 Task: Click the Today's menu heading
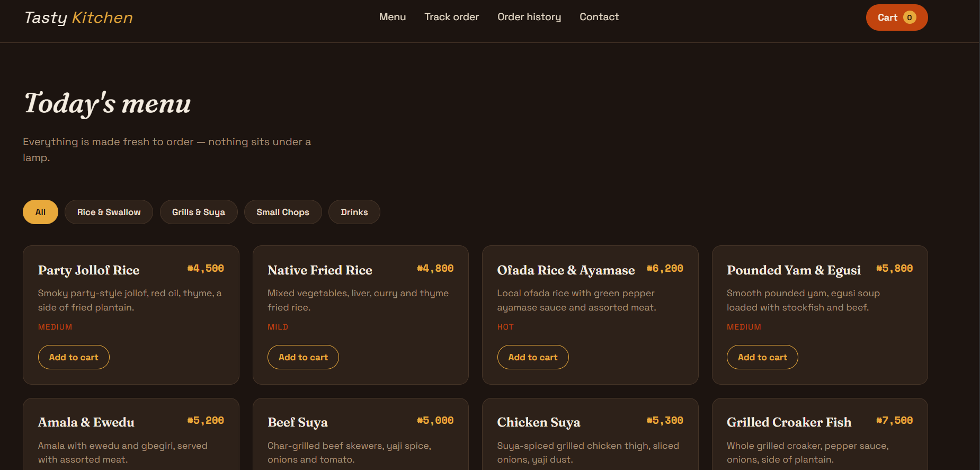click(x=108, y=103)
